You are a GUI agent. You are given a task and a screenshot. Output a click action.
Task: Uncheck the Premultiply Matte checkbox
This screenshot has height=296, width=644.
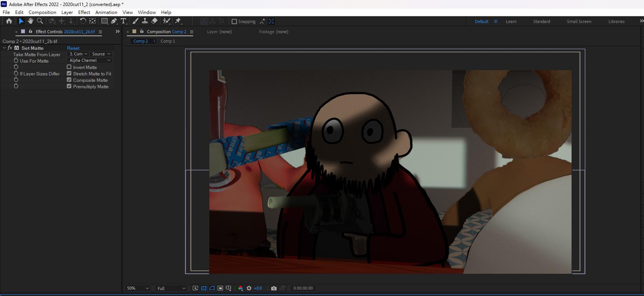click(x=69, y=86)
